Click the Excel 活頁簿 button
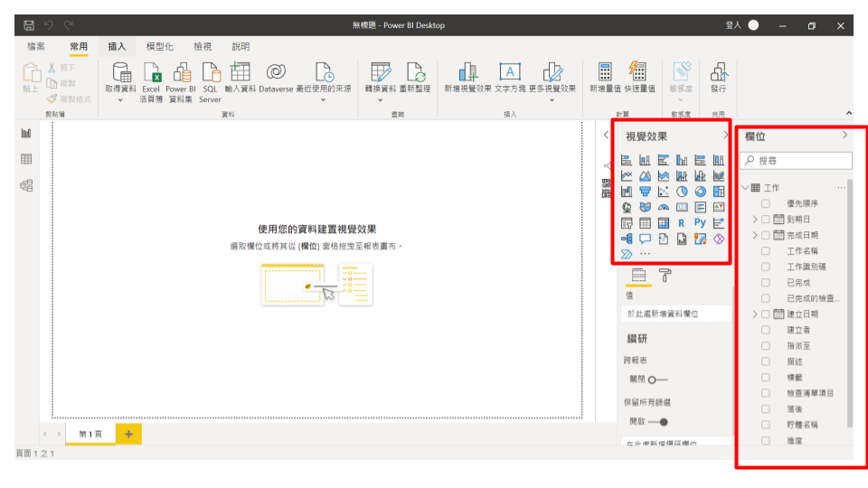This screenshot has height=488, width=868. (x=151, y=82)
